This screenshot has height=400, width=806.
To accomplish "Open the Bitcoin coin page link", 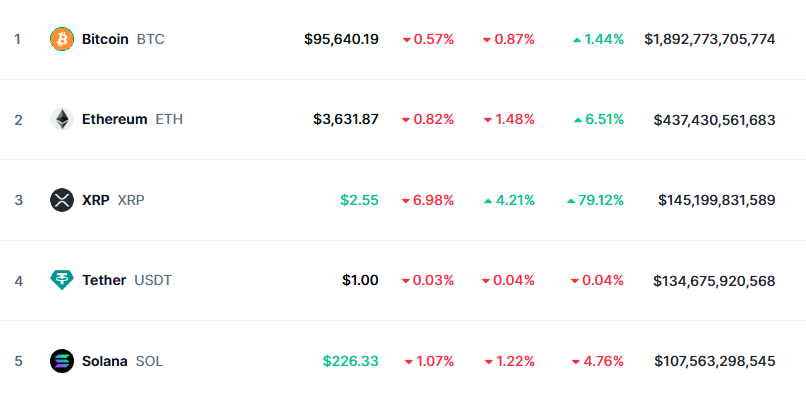I will (105, 40).
